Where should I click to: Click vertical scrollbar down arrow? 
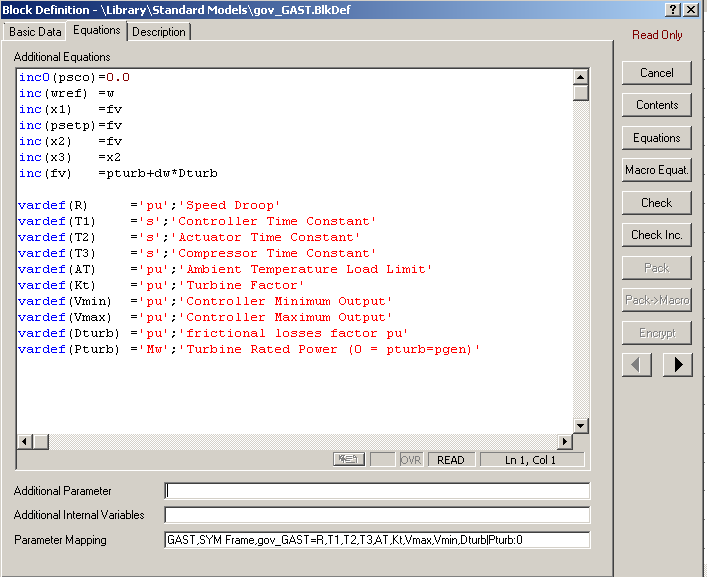580,425
